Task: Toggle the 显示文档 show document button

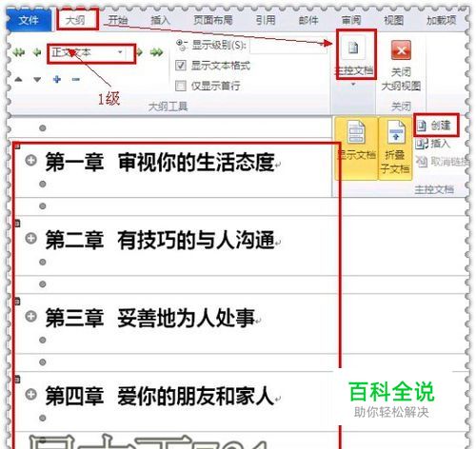Action: [x=356, y=148]
